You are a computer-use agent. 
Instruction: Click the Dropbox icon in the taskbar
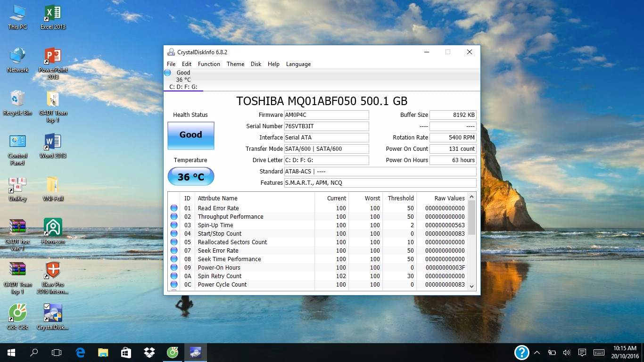click(149, 352)
